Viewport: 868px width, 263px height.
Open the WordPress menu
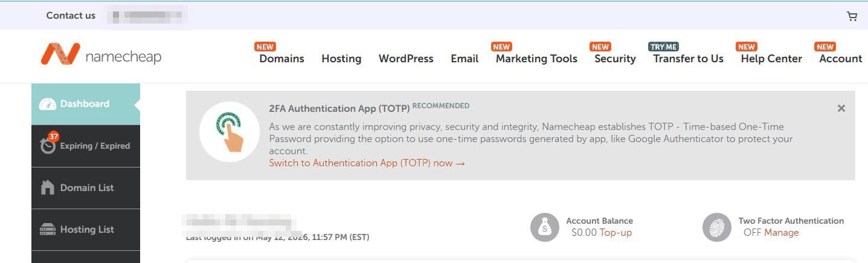406,59
